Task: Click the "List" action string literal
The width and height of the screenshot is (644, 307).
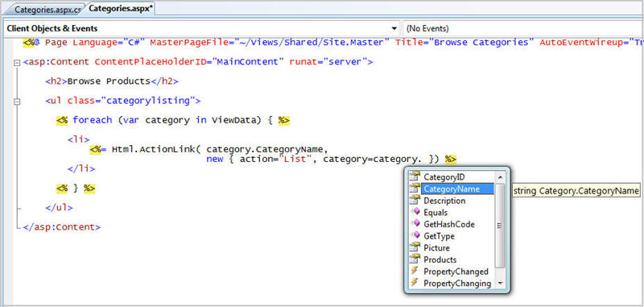Action: click(x=295, y=159)
